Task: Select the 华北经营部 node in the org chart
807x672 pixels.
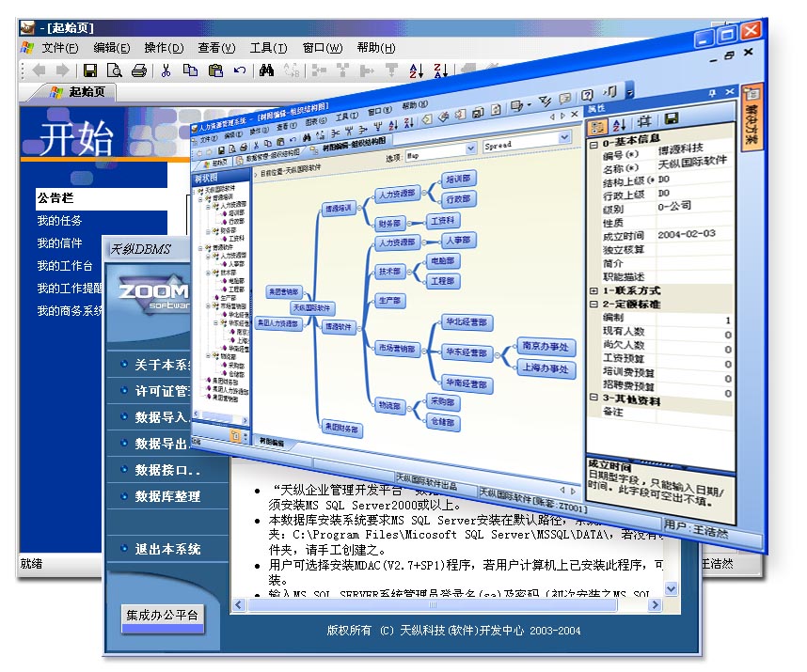Action: [467, 322]
